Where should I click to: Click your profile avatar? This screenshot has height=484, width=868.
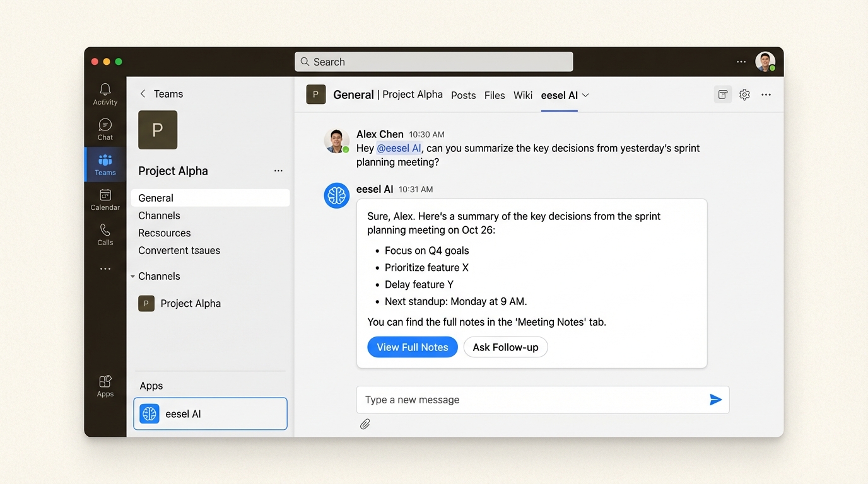click(765, 61)
